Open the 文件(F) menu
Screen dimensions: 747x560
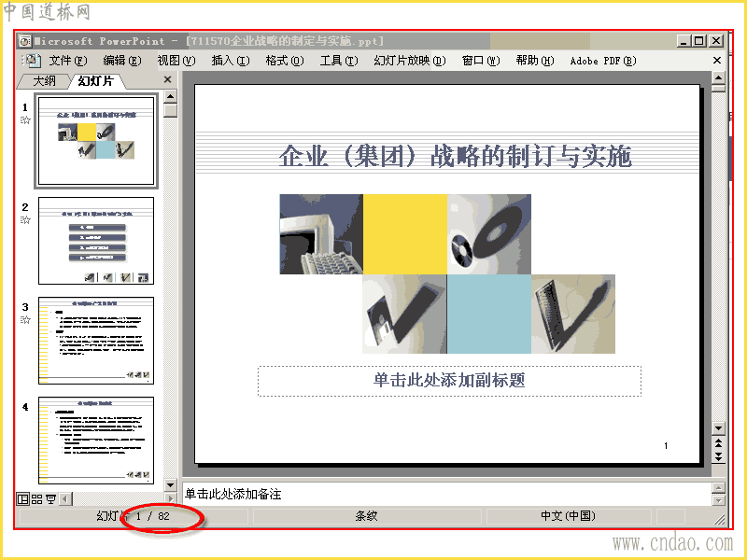tap(68, 61)
